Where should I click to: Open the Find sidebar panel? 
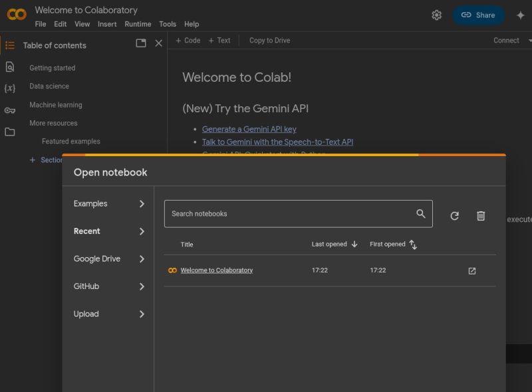pyautogui.click(x=10, y=67)
